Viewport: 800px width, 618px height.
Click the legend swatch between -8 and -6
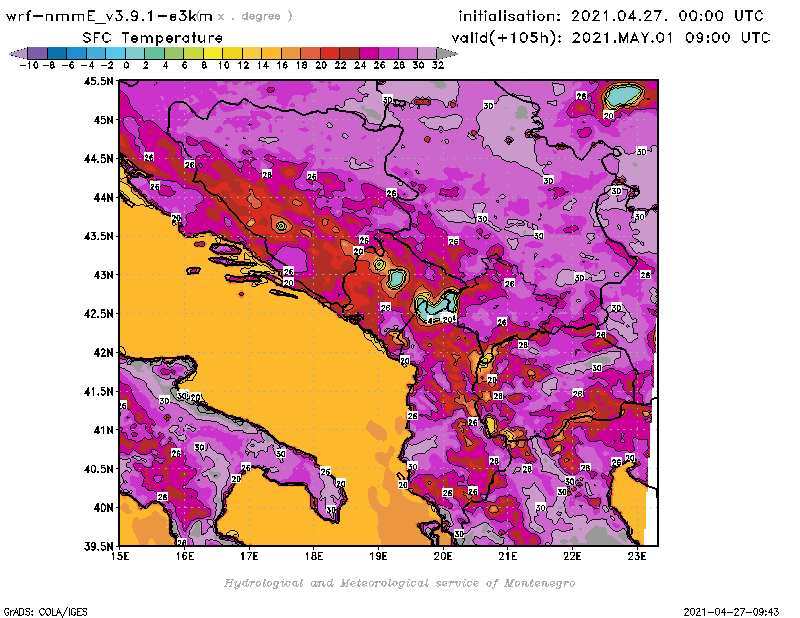point(57,54)
